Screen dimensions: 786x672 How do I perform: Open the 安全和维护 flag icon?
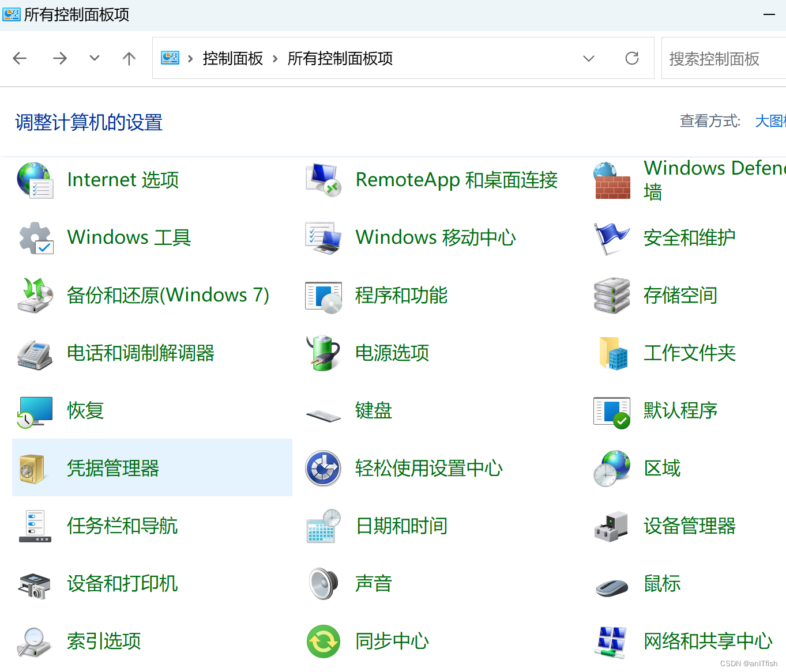612,239
